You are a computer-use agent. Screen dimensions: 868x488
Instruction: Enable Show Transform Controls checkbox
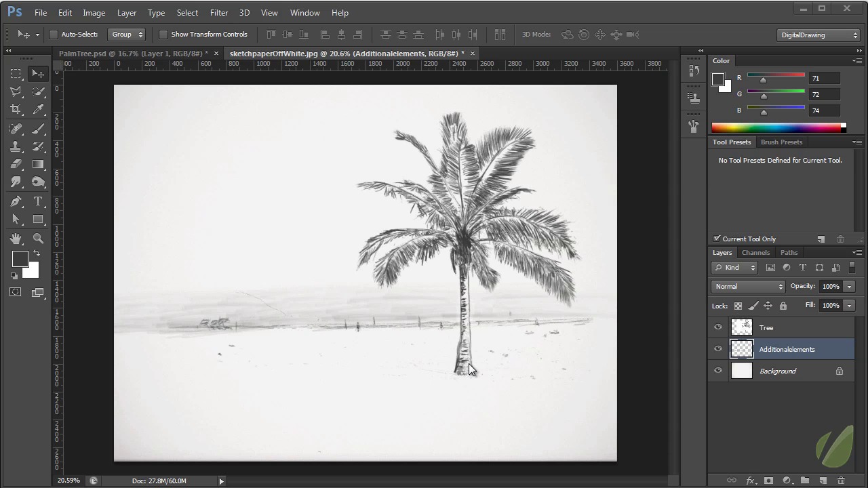point(163,35)
